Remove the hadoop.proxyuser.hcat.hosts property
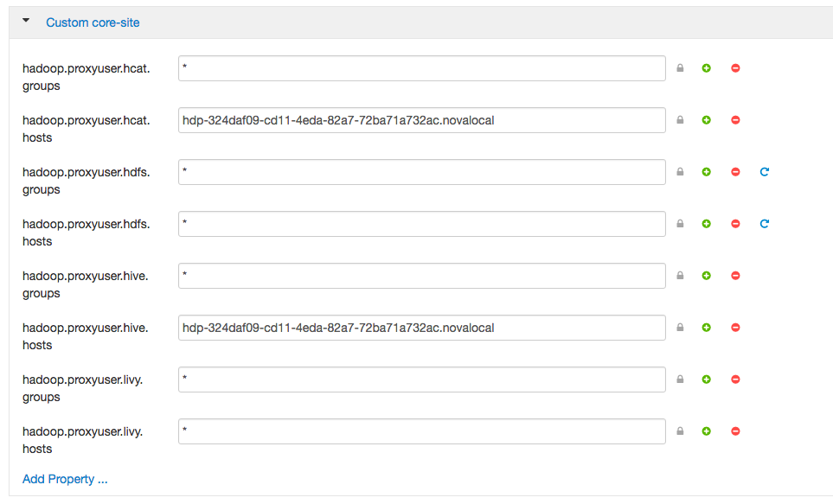The height and width of the screenshot is (504, 833). click(x=736, y=120)
